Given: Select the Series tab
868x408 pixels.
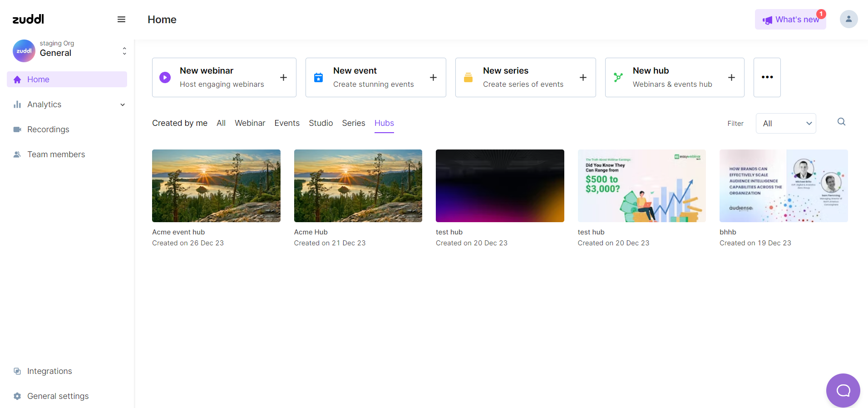Looking at the screenshot, I should click(x=353, y=123).
